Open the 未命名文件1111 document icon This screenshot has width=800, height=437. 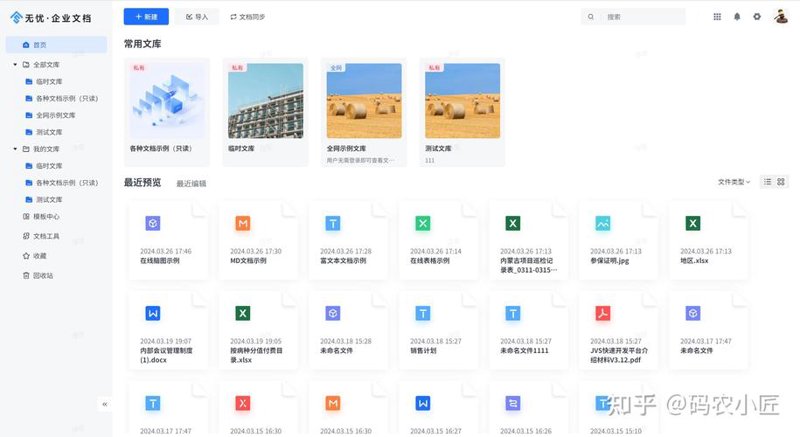(x=513, y=313)
